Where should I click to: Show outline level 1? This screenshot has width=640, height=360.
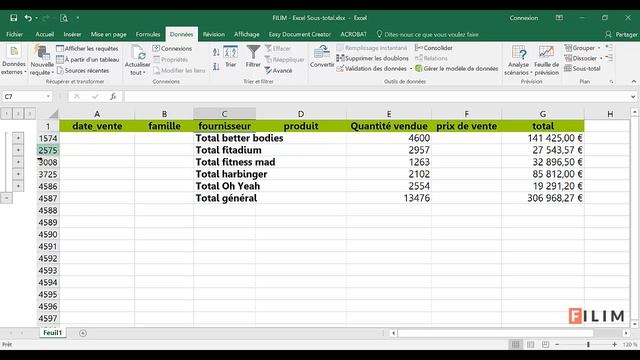coord(7,113)
